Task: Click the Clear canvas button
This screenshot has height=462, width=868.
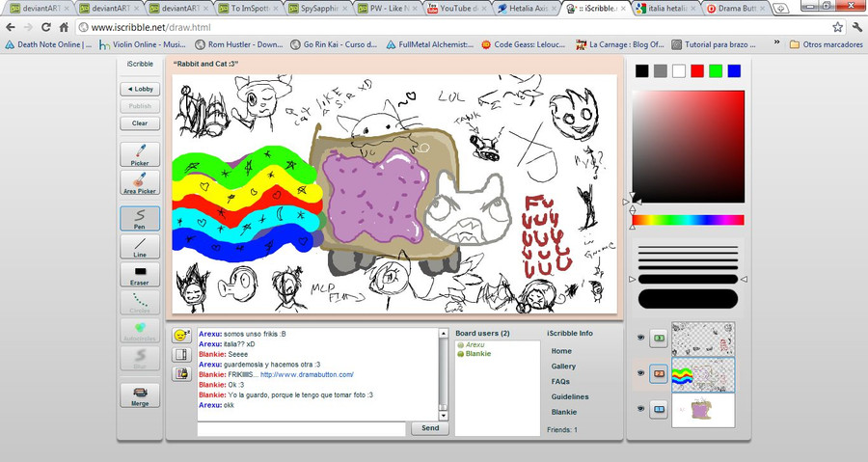Action: coord(140,123)
